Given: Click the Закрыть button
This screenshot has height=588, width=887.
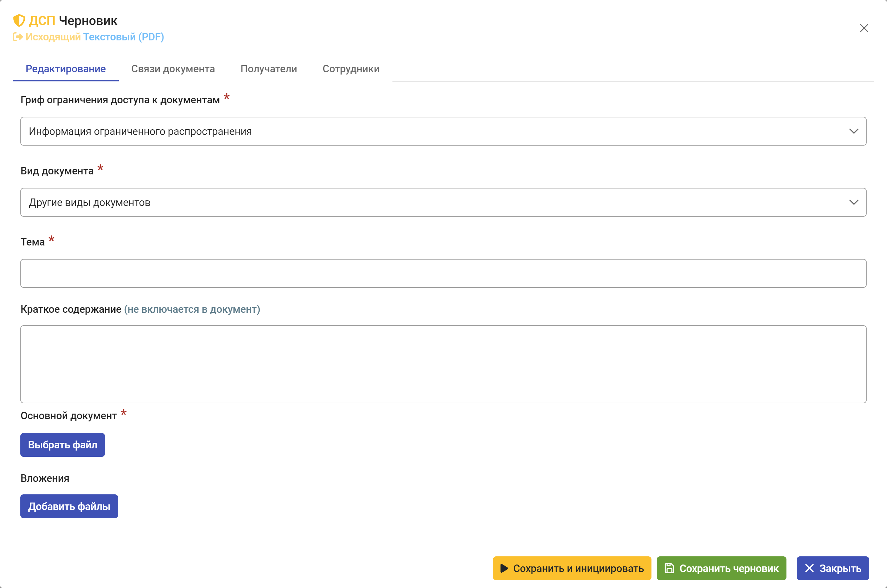Looking at the screenshot, I should pos(833,568).
